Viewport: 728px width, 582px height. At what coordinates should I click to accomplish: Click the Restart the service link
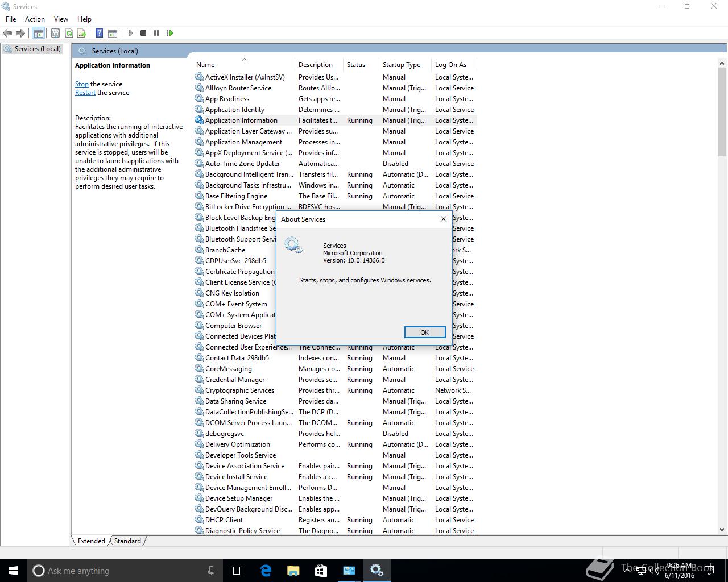point(85,93)
